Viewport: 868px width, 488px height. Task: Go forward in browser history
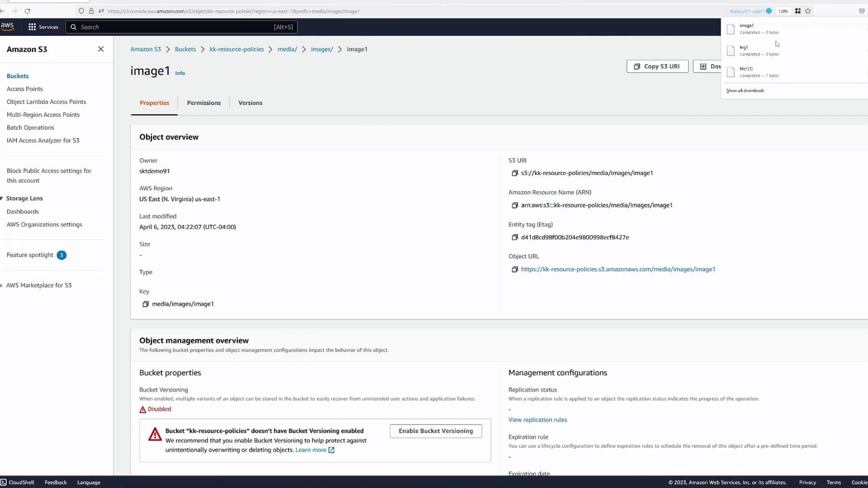click(x=14, y=11)
